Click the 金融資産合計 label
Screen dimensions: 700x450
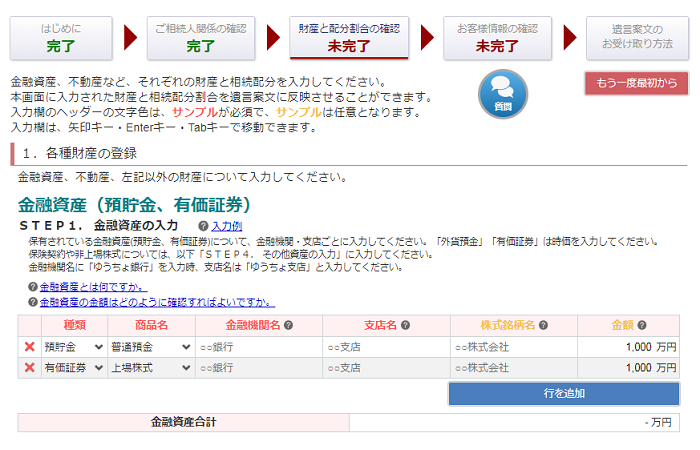(x=183, y=422)
